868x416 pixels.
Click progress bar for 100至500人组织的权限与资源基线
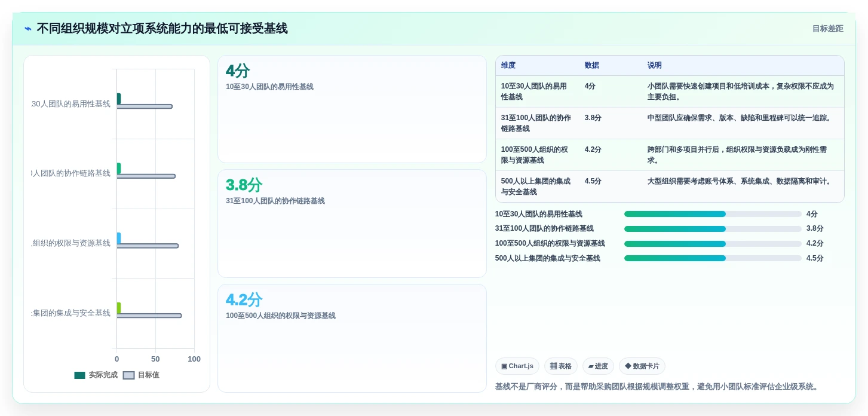tap(713, 244)
